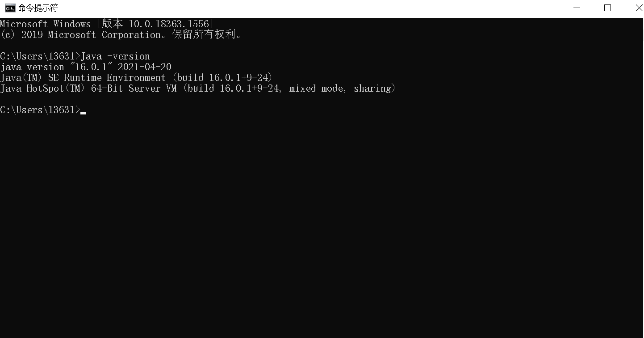Click the "mixed mode, sharing" text

pyautogui.click(x=340, y=89)
